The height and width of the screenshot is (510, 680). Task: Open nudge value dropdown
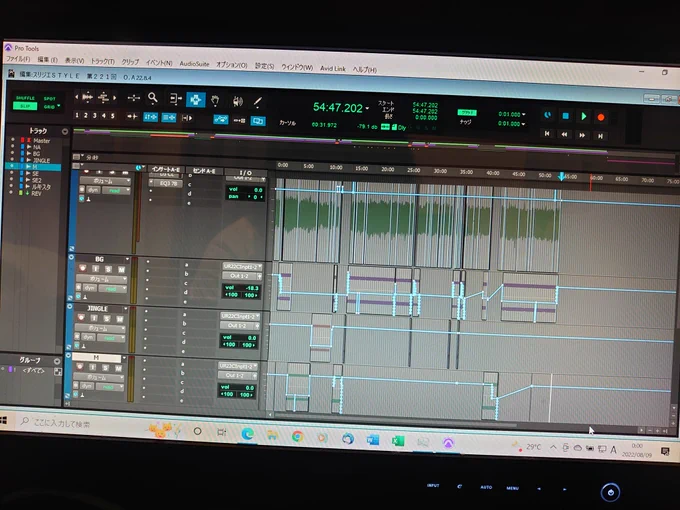click(524, 124)
